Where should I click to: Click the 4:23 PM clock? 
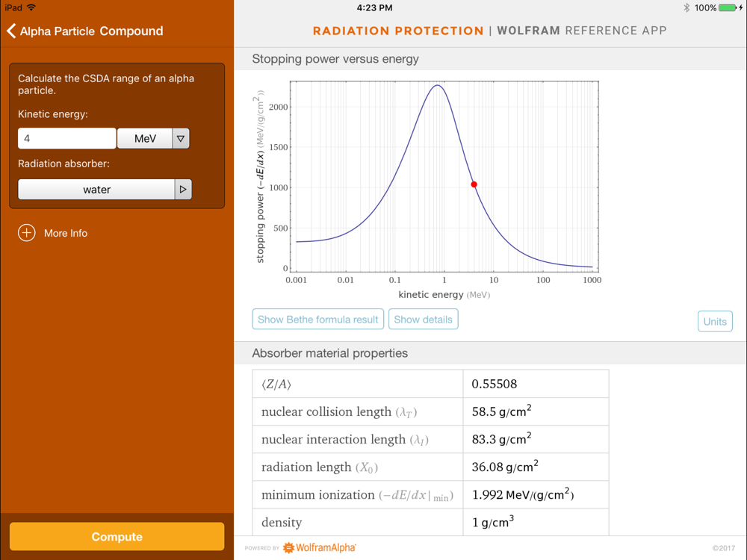pyautogui.click(x=374, y=7)
